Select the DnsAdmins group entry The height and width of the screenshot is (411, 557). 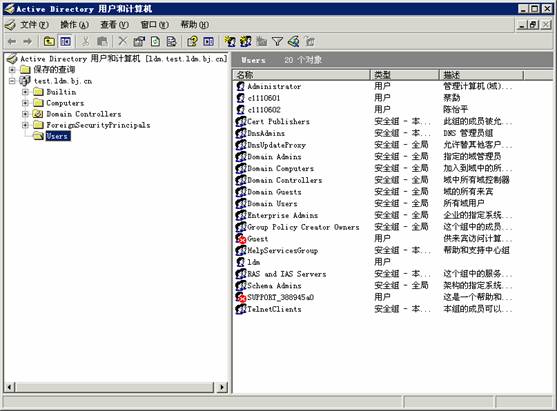pos(266,133)
